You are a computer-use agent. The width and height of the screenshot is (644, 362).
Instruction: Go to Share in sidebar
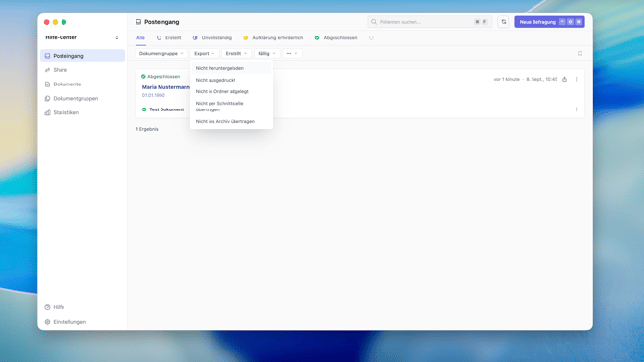tap(83, 70)
